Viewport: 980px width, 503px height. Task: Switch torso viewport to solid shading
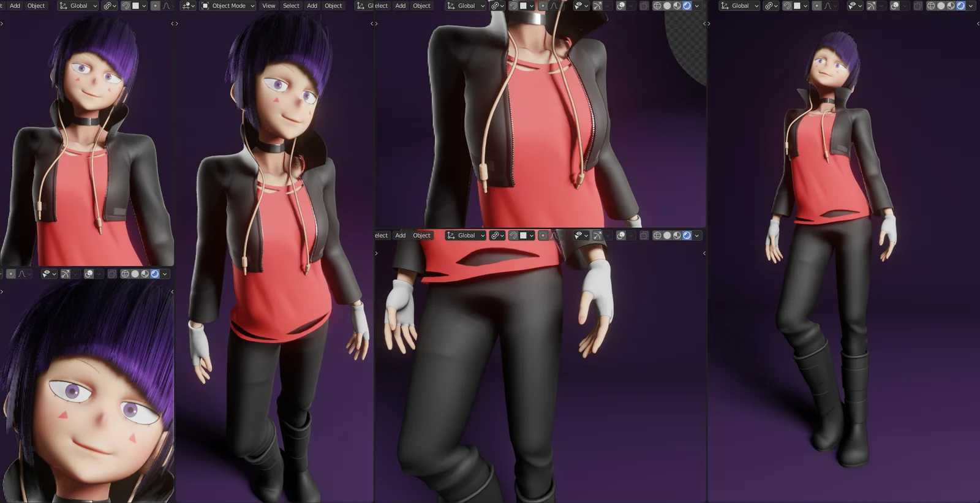point(667,6)
